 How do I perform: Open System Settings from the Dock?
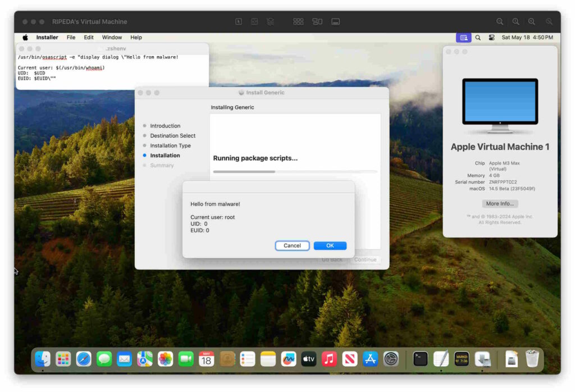tap(391, 359)
